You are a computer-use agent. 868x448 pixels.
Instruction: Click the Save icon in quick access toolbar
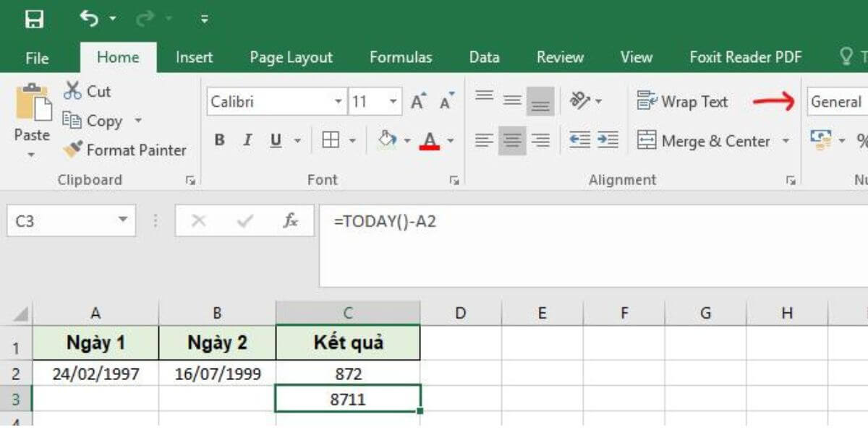(34, 20)
